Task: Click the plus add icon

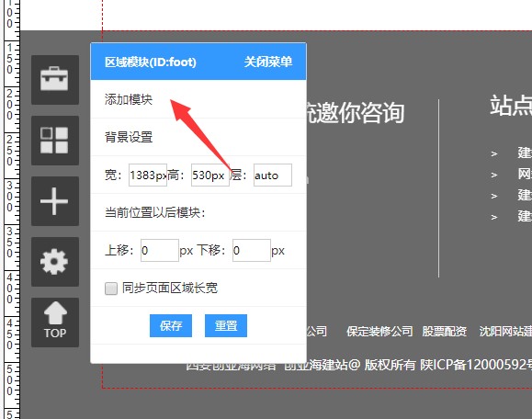Action: [55, 201]
